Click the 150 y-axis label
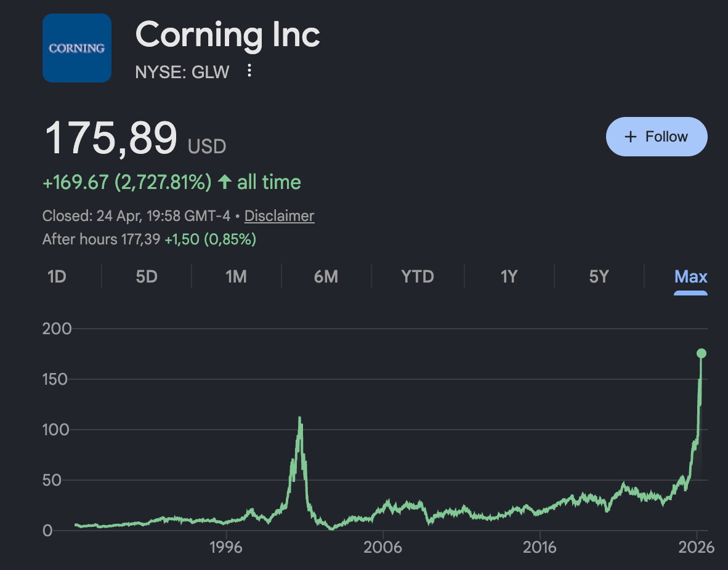Screen dimensions: 728x570 [55, 379]
